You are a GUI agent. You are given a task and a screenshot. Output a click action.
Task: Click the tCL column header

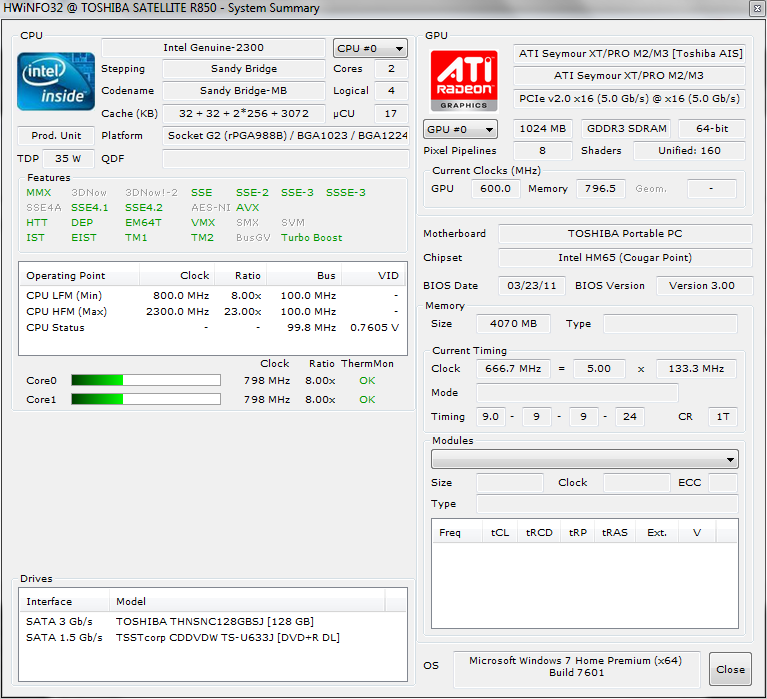coord(500,532)
